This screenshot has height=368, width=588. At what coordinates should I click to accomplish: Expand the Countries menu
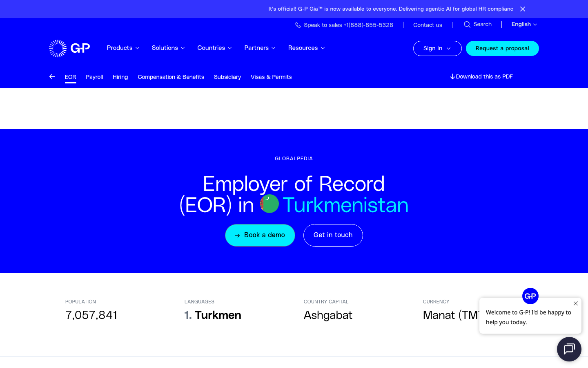214,48
